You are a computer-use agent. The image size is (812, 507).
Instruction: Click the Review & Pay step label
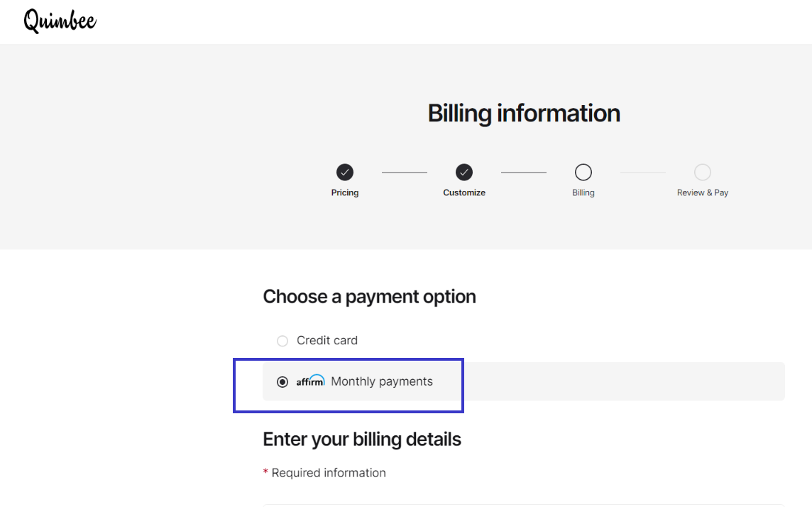[703, 192]
